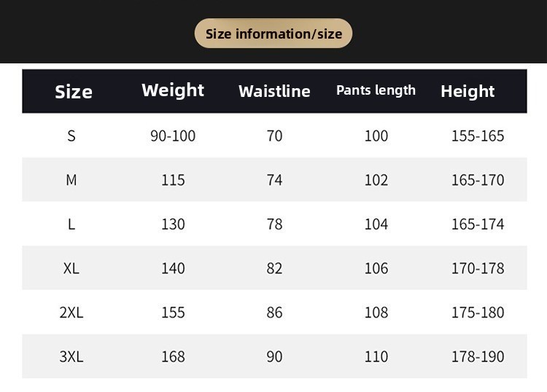Select the height range 155-165
This screenshot has width=547, height=392.
(x=478, y=136)
